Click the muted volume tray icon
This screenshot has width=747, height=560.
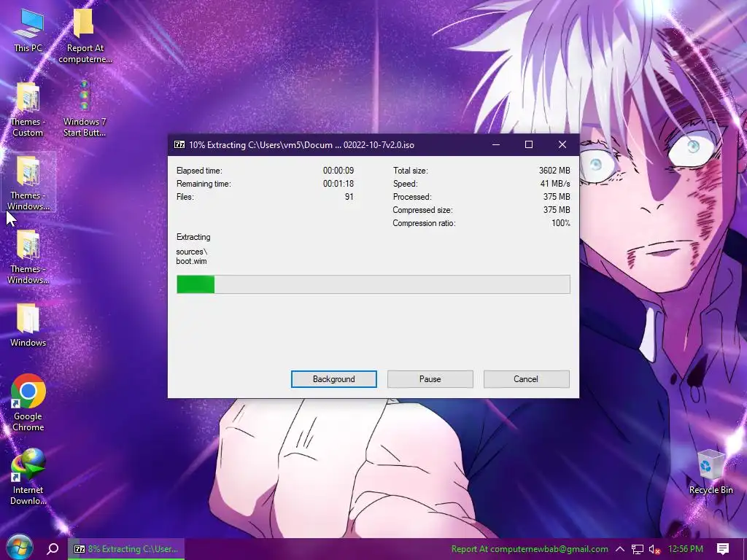pos(654,550)
